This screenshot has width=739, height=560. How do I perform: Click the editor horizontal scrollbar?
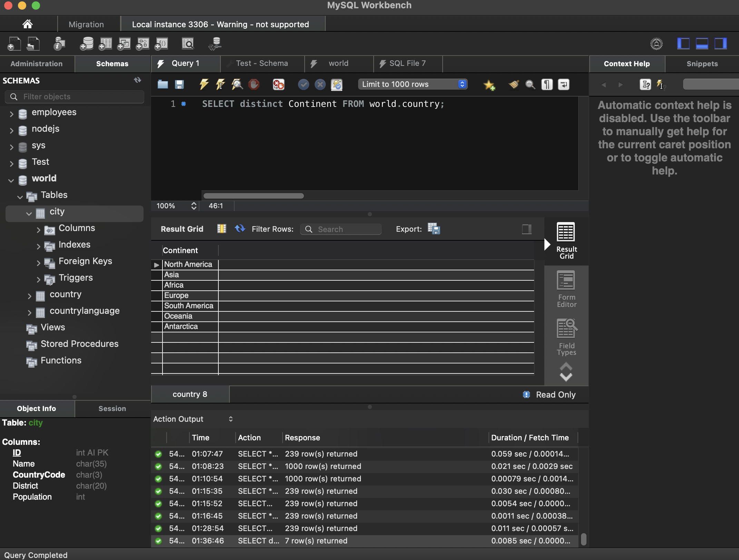(254, 196)
